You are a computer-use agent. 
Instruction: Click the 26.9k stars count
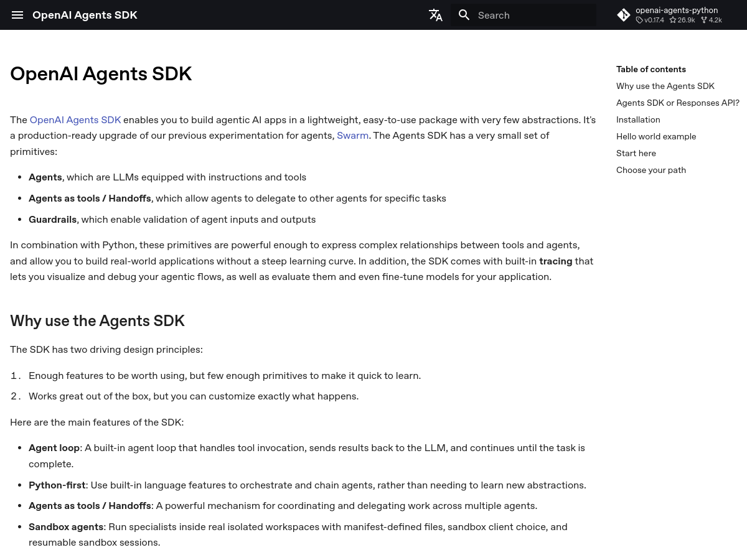click(682, 20)
